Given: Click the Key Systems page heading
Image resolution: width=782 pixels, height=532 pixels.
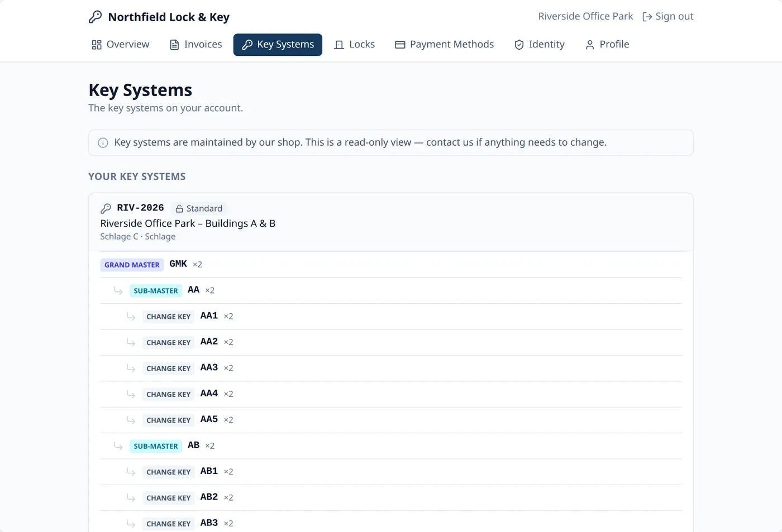Looking at the screenshot, I should coord(140,90).
